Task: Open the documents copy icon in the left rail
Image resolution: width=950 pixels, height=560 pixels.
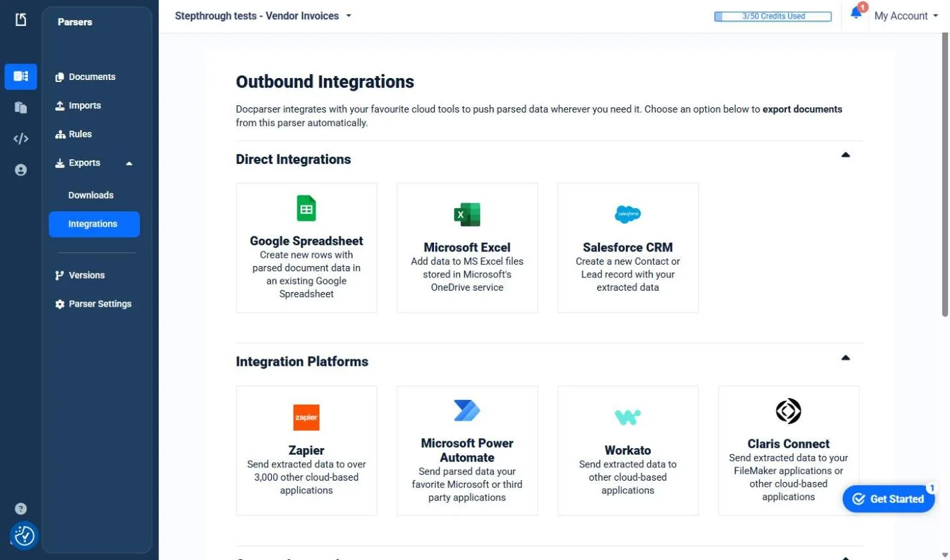Action: [21, 107]
